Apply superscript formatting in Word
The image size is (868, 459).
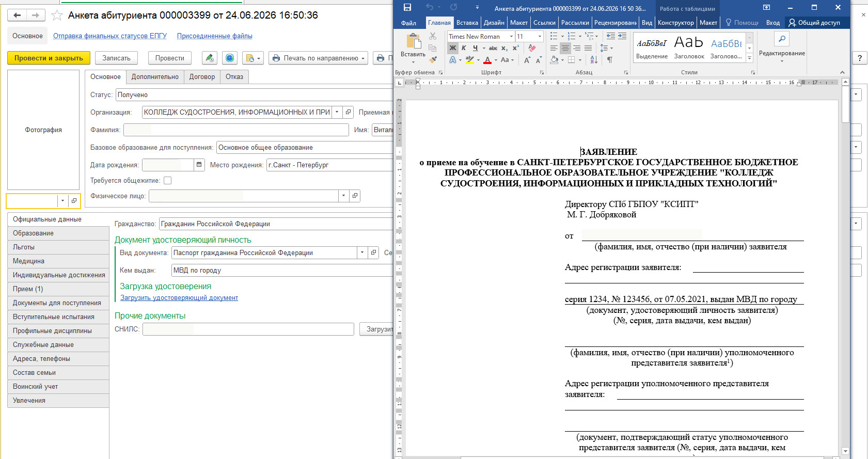click(516, 48)
